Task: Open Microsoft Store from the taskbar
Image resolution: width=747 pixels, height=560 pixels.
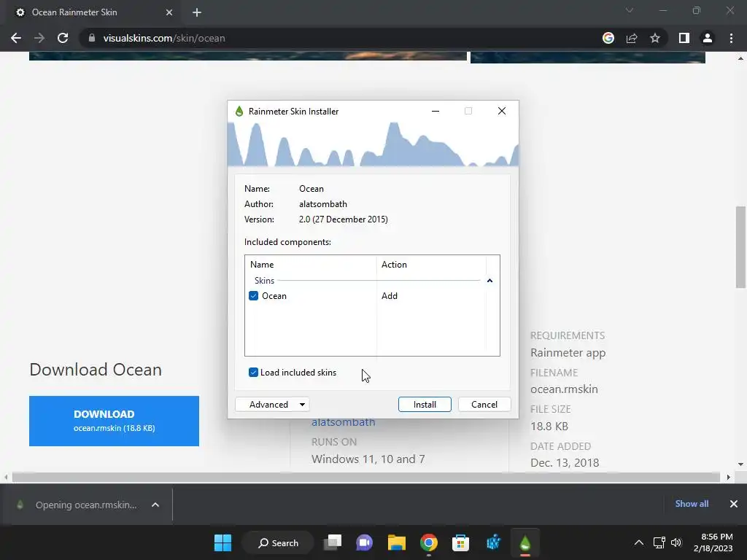Action: point(461,542)
